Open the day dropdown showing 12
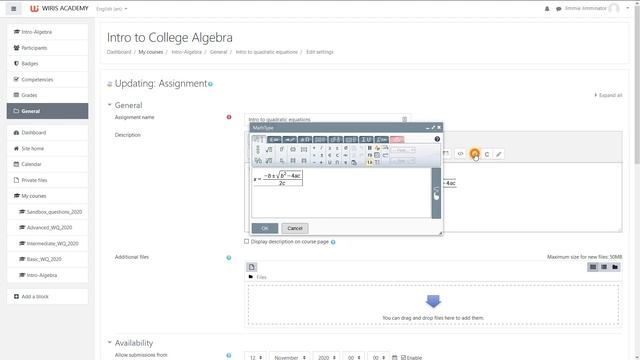 255,357
